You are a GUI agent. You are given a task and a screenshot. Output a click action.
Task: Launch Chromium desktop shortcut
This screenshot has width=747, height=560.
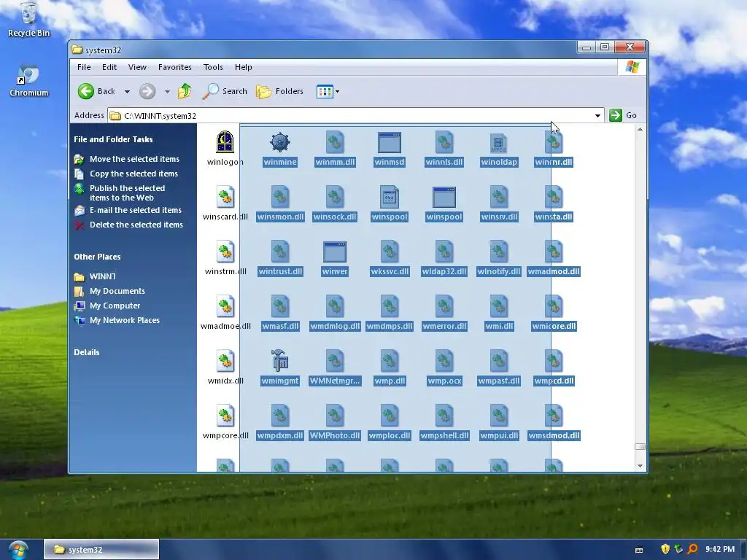point(28,80)
